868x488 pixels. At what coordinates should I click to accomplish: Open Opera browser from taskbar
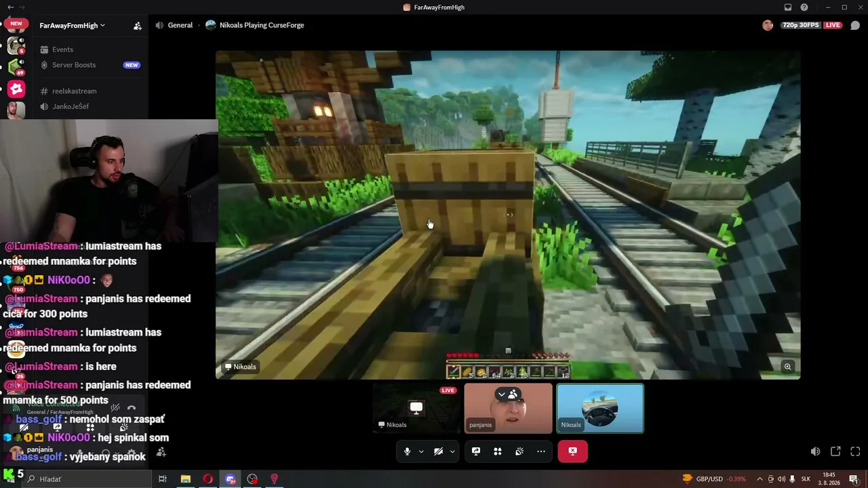[x=208, y=479]
